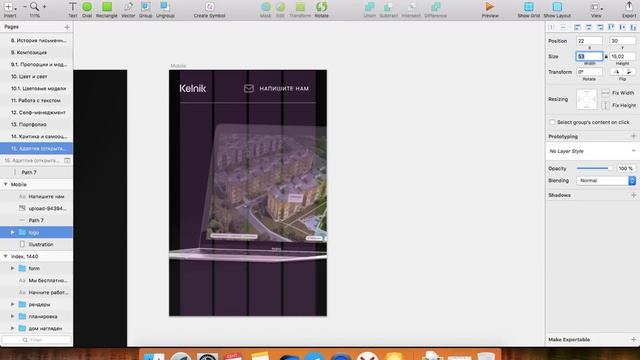Add a Prototyping link with plus
The width and height of the screenshot is (640, 360).
coord(633,136)
